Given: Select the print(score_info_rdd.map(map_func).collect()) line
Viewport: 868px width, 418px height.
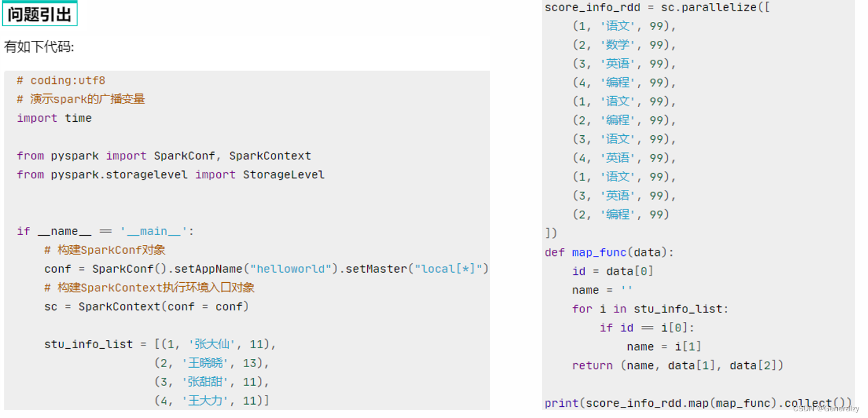Looking at the screenshot, I should 698,403.
